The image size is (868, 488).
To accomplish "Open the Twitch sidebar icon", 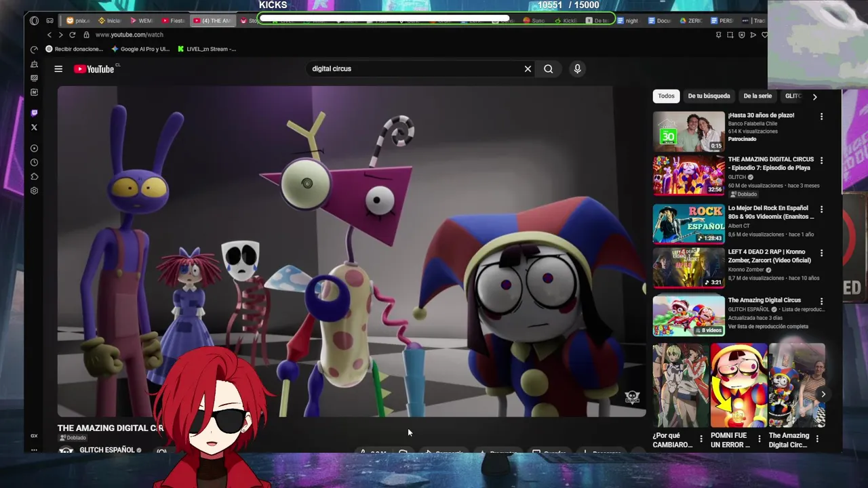I will tap(34, 113).
